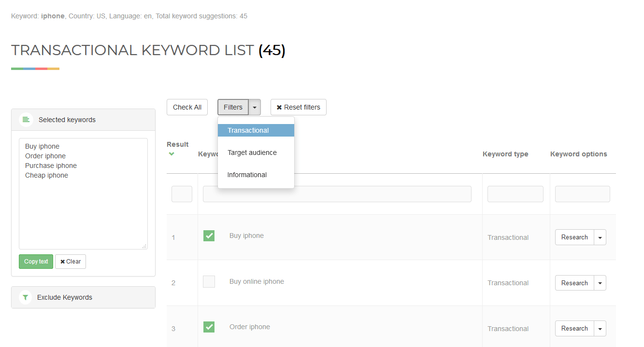
Task: Open the Research dropdown for Buy online iphone
Action: click(600, 283)
